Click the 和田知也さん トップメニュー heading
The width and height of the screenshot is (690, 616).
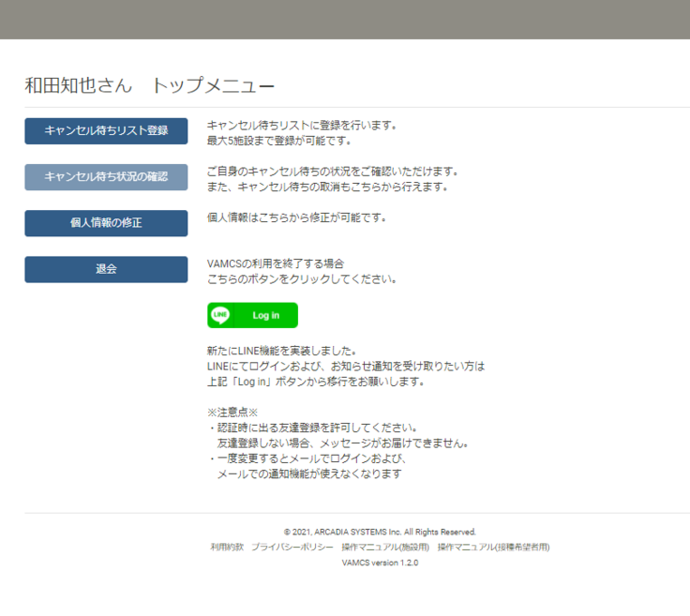(x=150, y=86)
